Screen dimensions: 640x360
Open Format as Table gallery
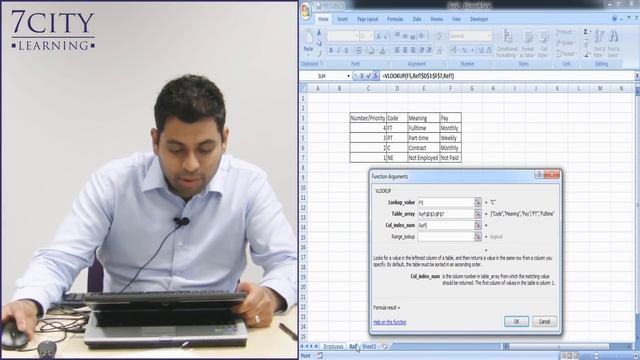527,43
